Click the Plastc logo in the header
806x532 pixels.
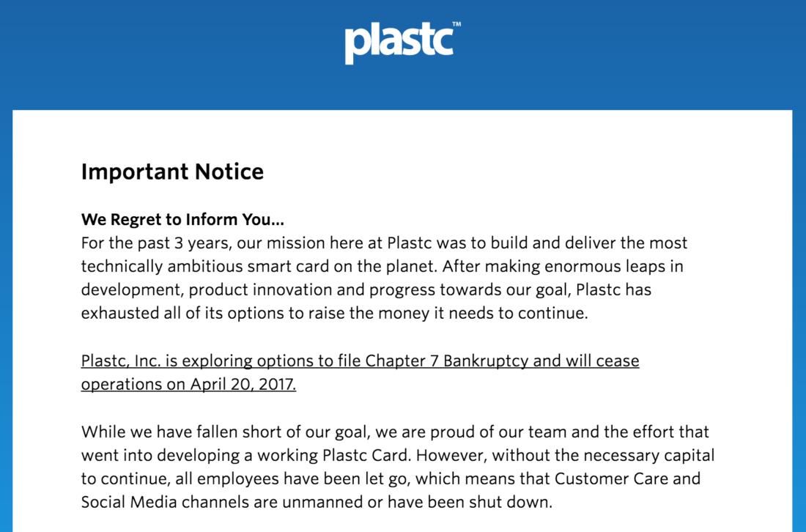[x=399, y=43]
